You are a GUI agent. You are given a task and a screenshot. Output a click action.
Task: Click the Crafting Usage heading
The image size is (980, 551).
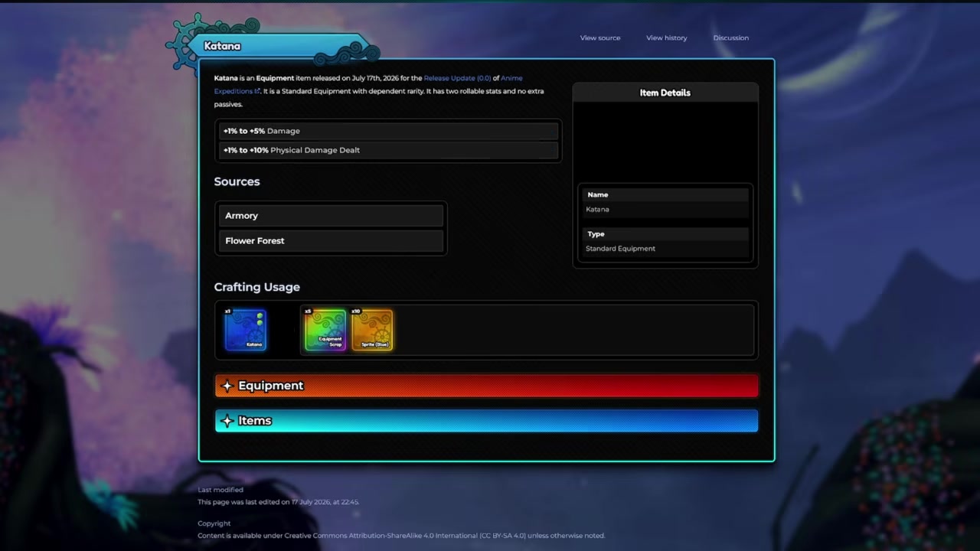point(256,287)
